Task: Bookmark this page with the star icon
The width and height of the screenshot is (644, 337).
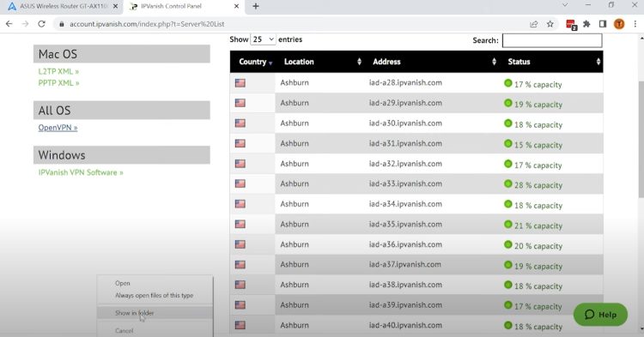Action: [550, 24]
